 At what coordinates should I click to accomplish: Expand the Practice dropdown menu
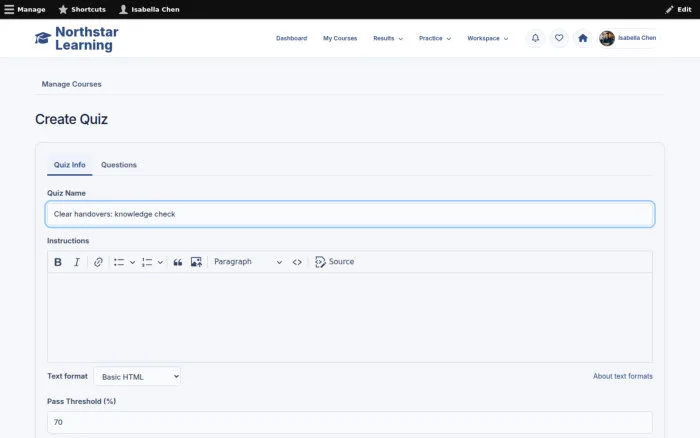435,38
